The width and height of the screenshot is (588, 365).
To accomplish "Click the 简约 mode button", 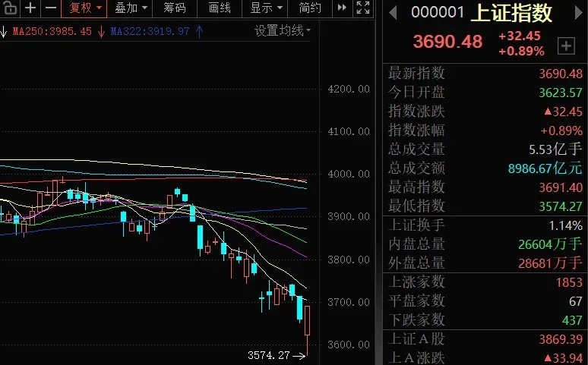I will (310, 8).
